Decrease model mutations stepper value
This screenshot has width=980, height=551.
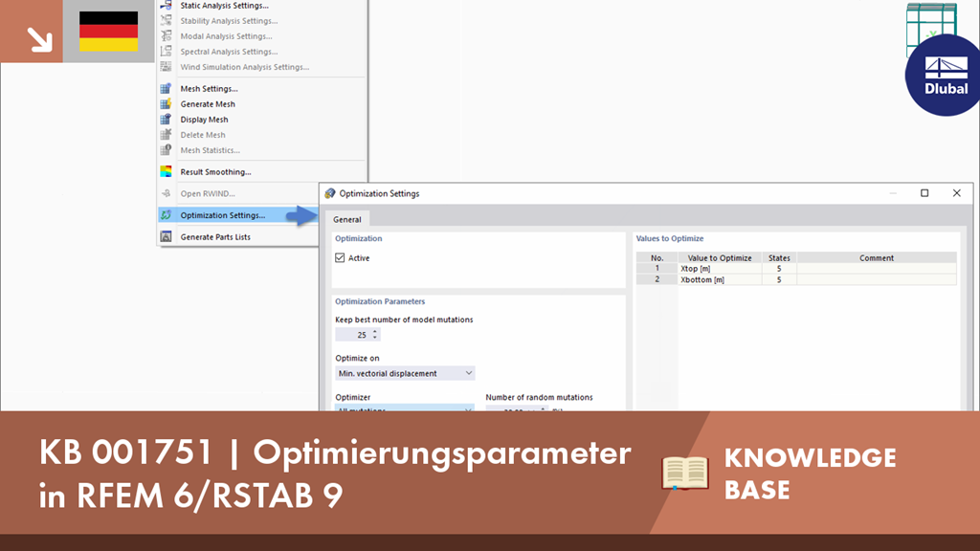(375, 338)
